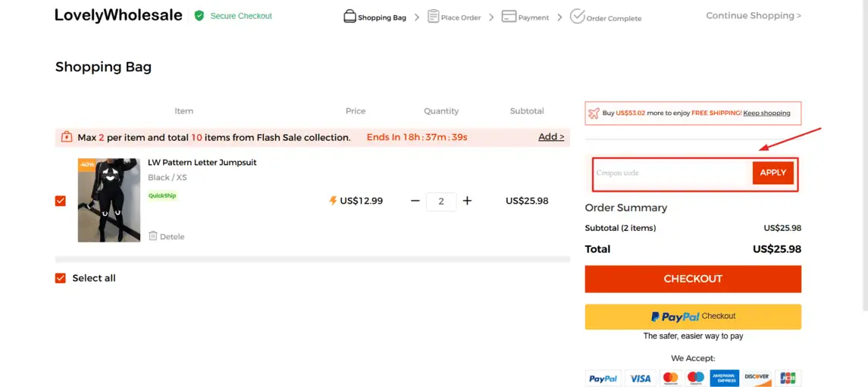Click the VISA payment icon
The height and width of the screenshot is (387, 868).
tap(641, 379)
